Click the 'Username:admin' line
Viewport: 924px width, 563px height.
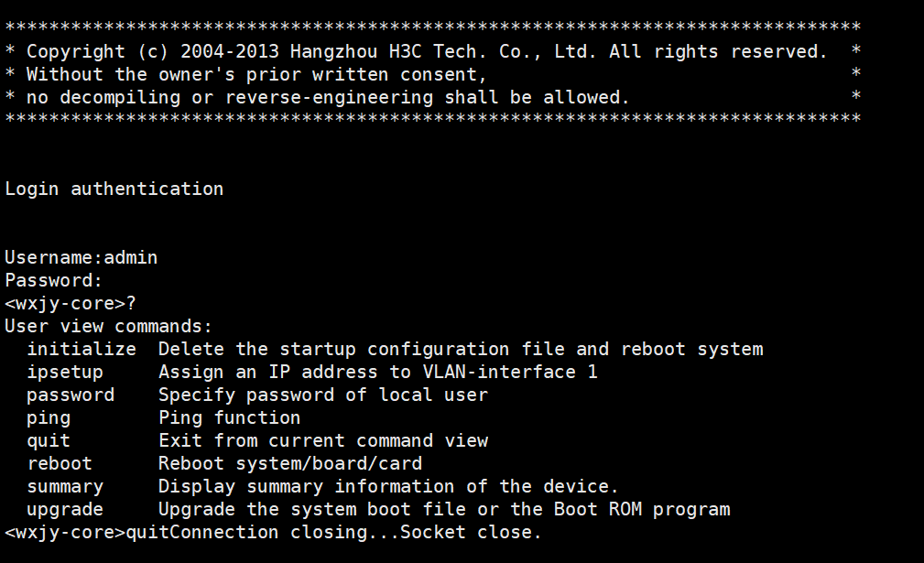(x=81, y=257)
